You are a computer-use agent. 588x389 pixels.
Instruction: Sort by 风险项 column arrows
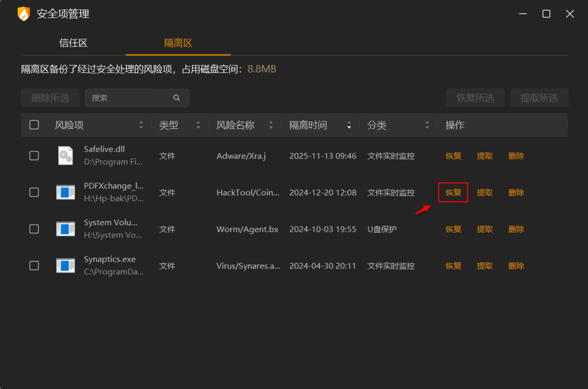(x=141, y=125)
